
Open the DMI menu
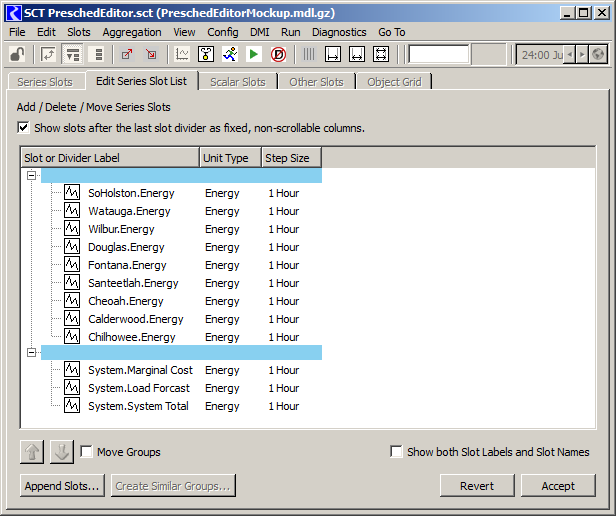[x=260, y=32]
